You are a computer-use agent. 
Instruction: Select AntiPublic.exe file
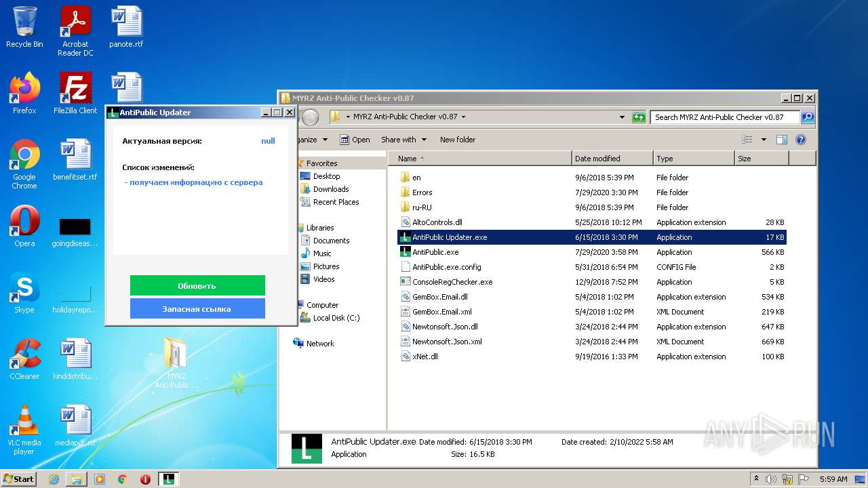coord(592,252)
